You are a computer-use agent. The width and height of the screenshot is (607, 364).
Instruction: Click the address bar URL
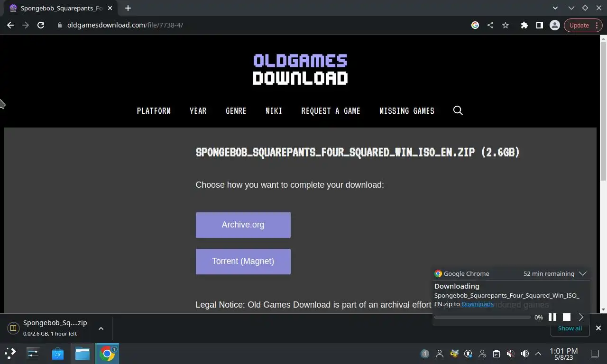point(125,25)
